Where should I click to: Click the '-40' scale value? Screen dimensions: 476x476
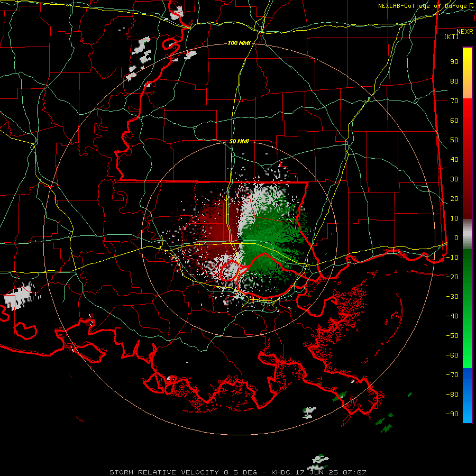click(452, 316)
